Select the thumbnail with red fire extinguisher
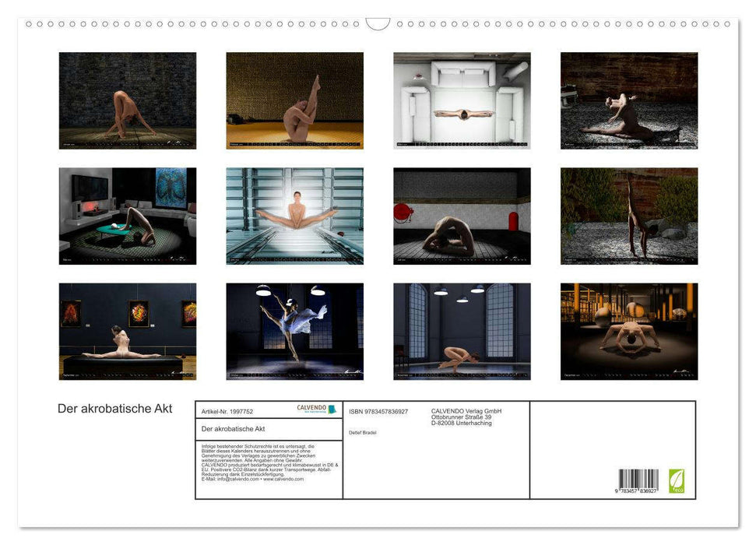Viewport: 756px width, 545px height. coord(462,216)
